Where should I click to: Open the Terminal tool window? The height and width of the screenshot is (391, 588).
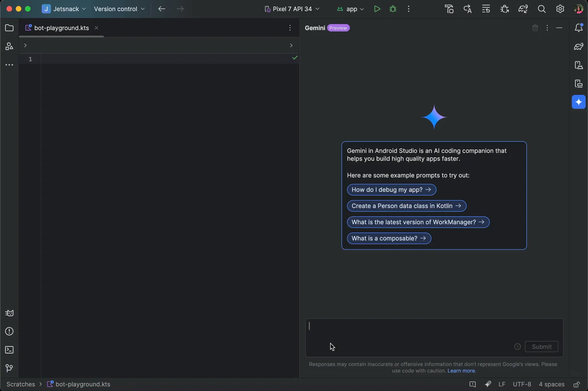[x=9, y=350]
